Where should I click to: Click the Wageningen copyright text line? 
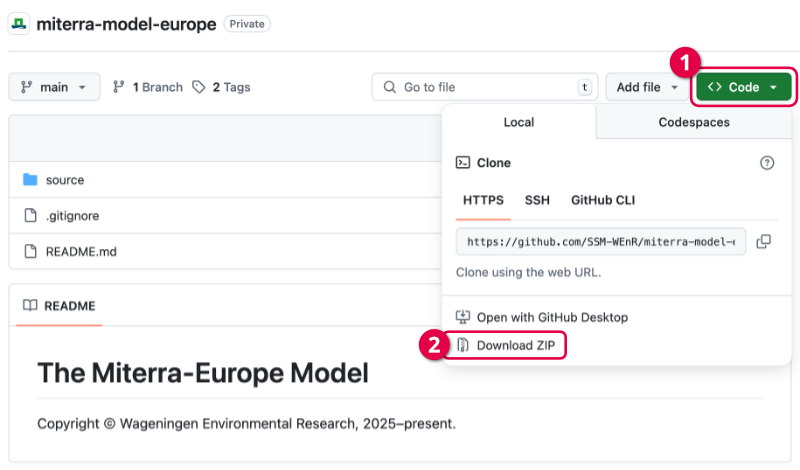pos(246,424)
